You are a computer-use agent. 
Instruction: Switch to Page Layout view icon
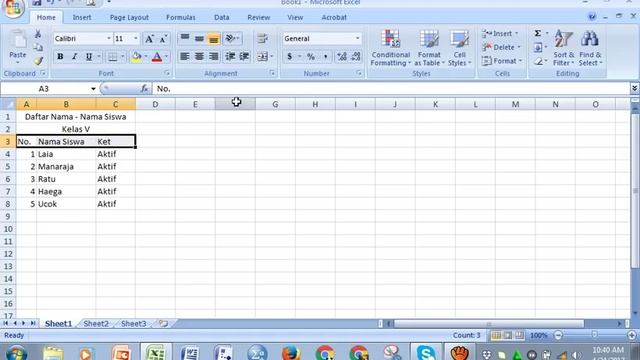pos(507,336)
